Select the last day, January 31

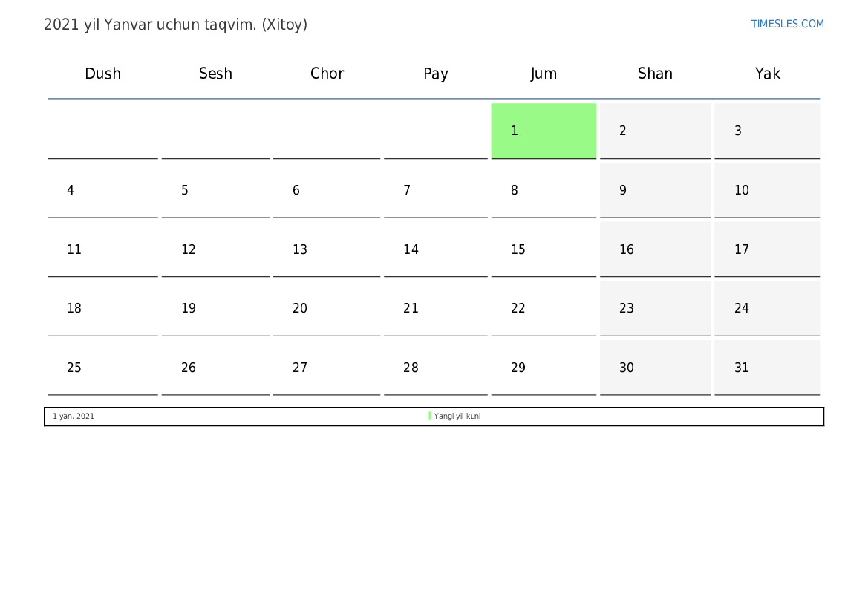(767, 368)
